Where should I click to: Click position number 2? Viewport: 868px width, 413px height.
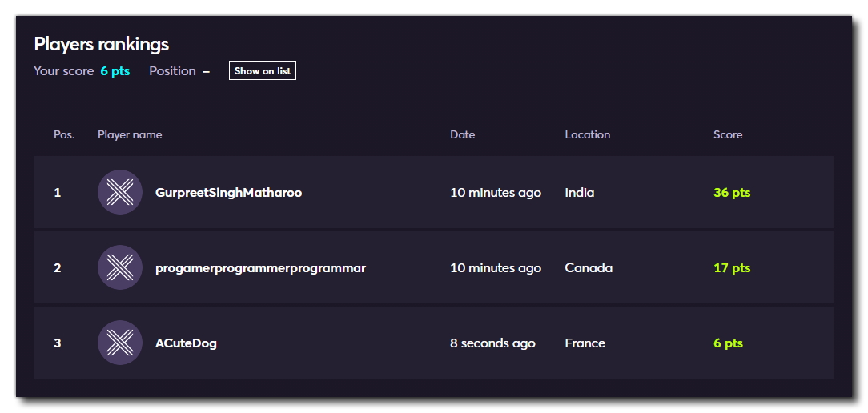tap(57, 268)
